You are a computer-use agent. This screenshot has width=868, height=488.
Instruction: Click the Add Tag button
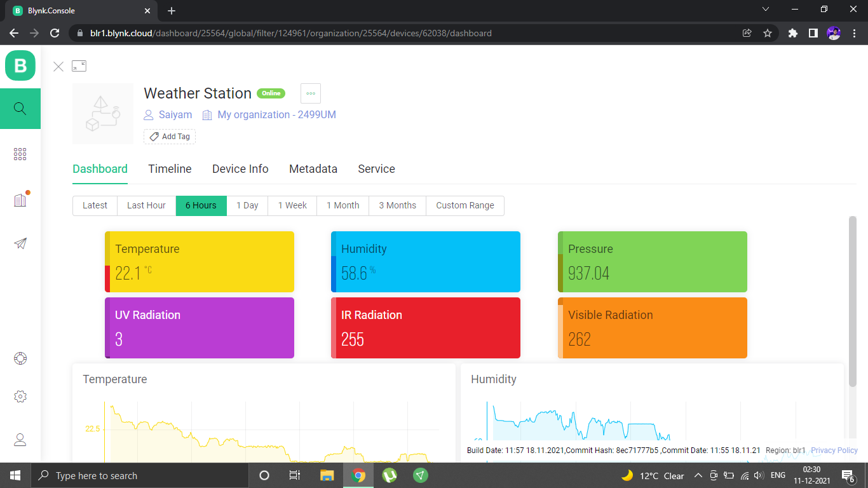pyautogui.click(x=169, y=136)
